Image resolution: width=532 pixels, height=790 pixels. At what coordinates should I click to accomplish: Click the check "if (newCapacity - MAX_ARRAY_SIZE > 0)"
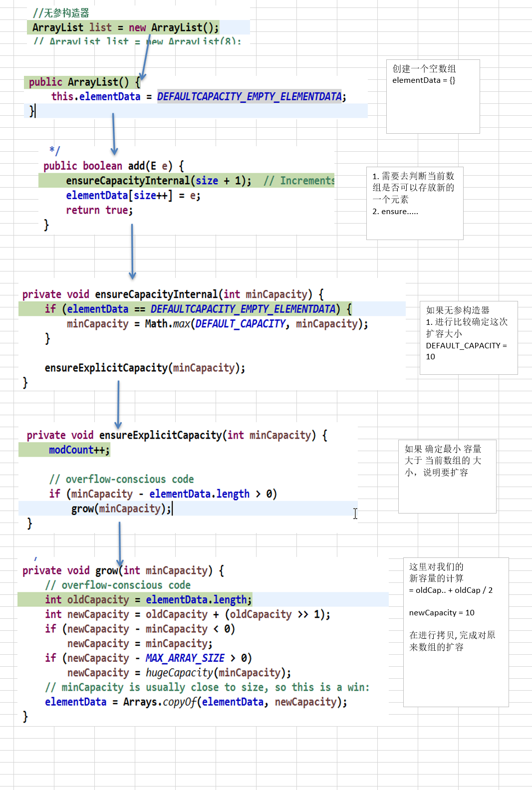[148, 658]
